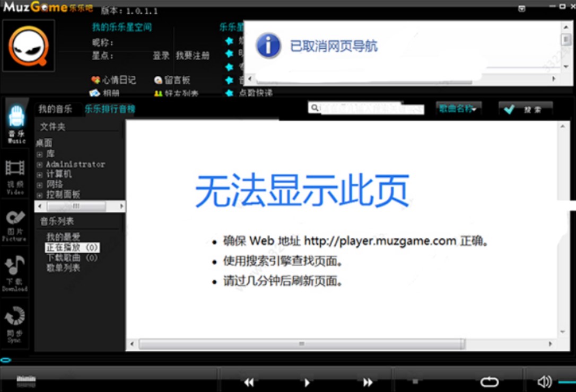Expand the 网络 tree node
This screenshot has height=392, width=576.
(40, 185)
